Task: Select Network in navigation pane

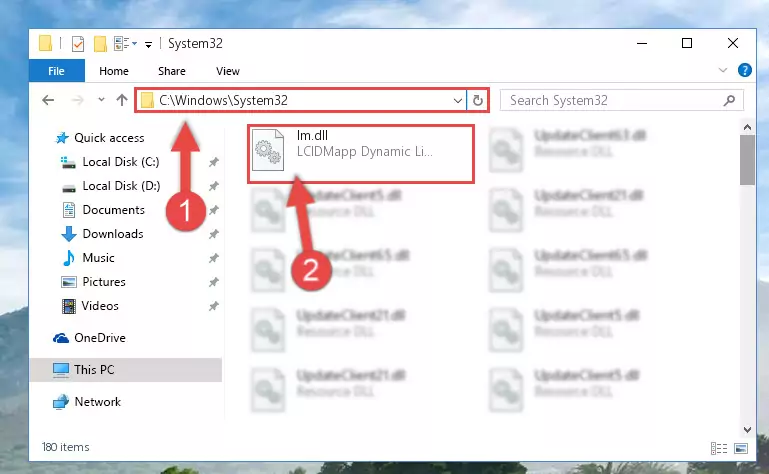Action: point(97,402)
